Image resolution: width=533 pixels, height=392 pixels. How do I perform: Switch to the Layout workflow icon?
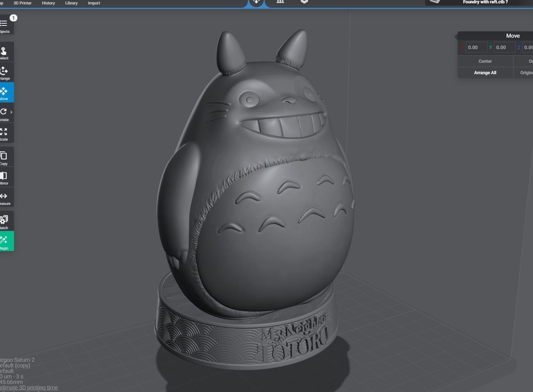pos(256,3)
